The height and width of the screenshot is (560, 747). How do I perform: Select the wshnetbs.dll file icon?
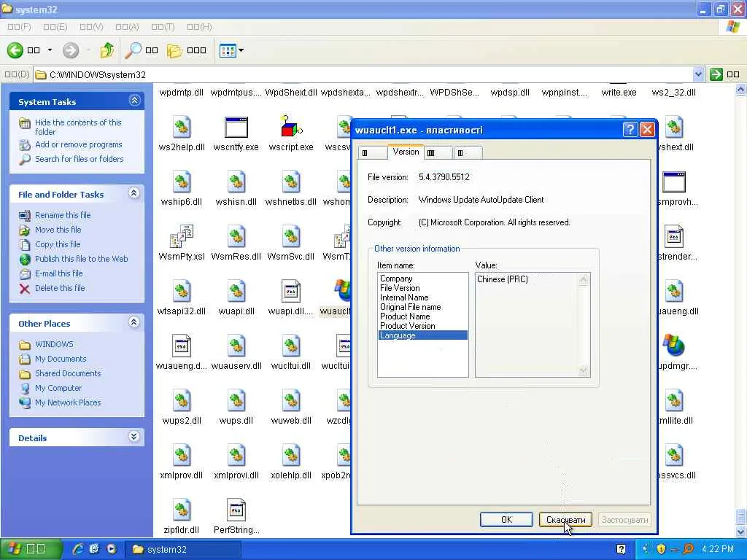(x=291, y=182)
